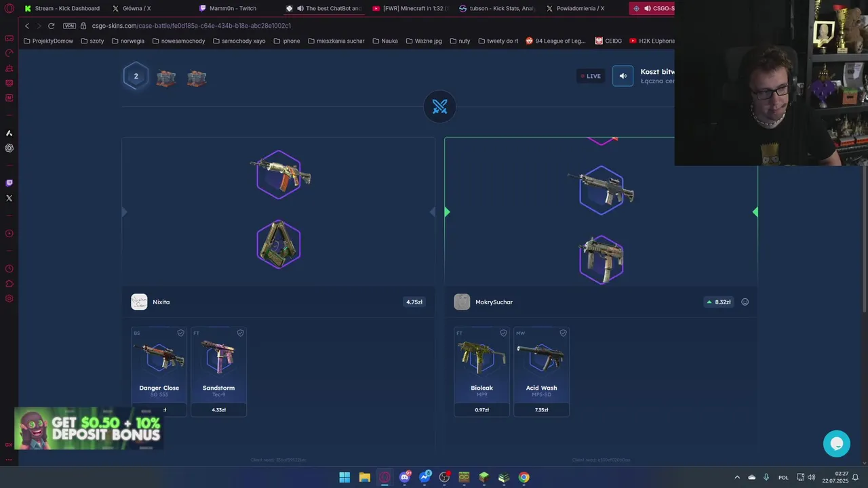Open mieszkania suchar bookmarks folder

click(336, 41)
